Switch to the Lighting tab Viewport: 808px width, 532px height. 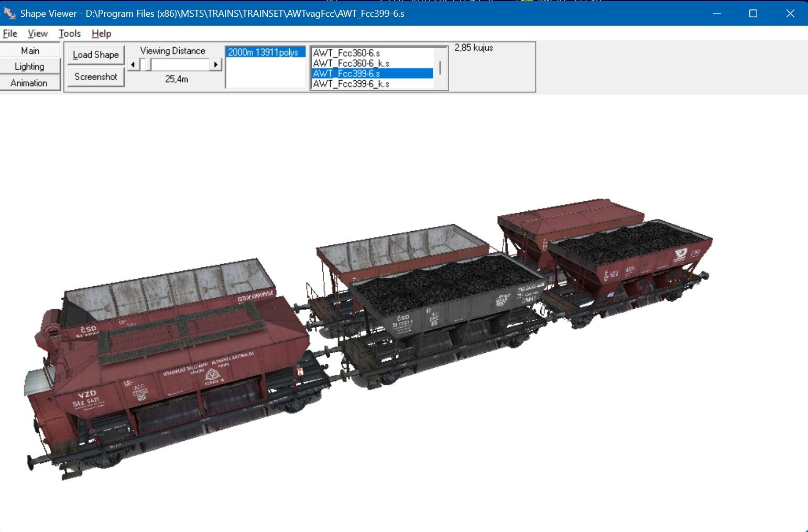pyautogui.click(x=30, y=67)
